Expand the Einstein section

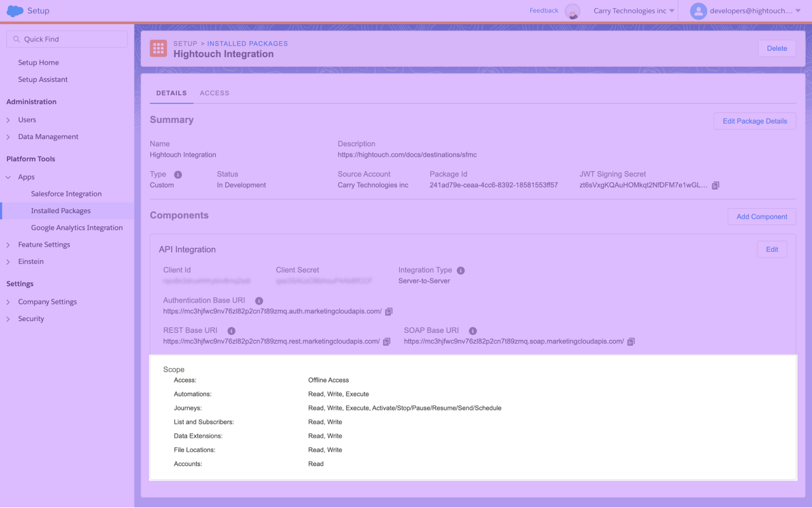8,262
